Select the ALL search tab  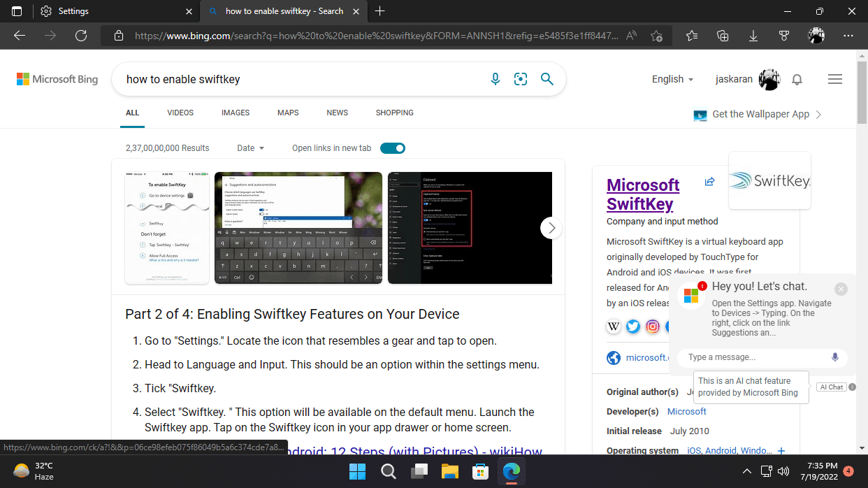click(x=133, y=113)
